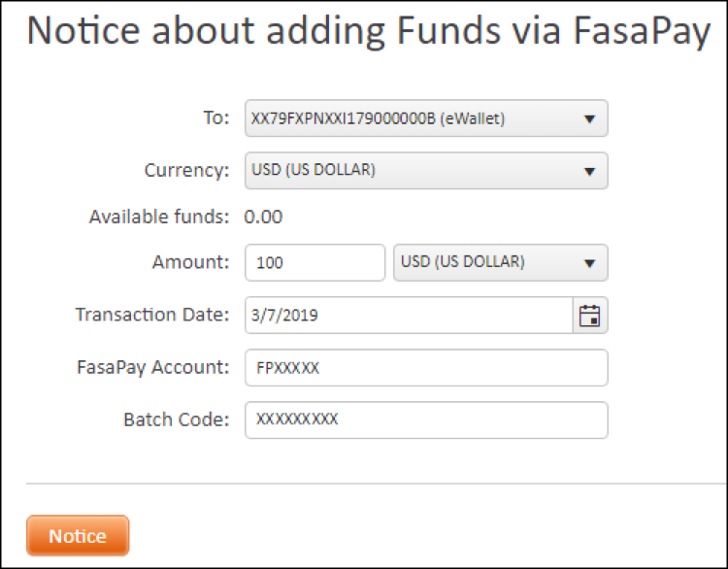
Task: Click the "Available funds:" label
Action: click(159, 217)
